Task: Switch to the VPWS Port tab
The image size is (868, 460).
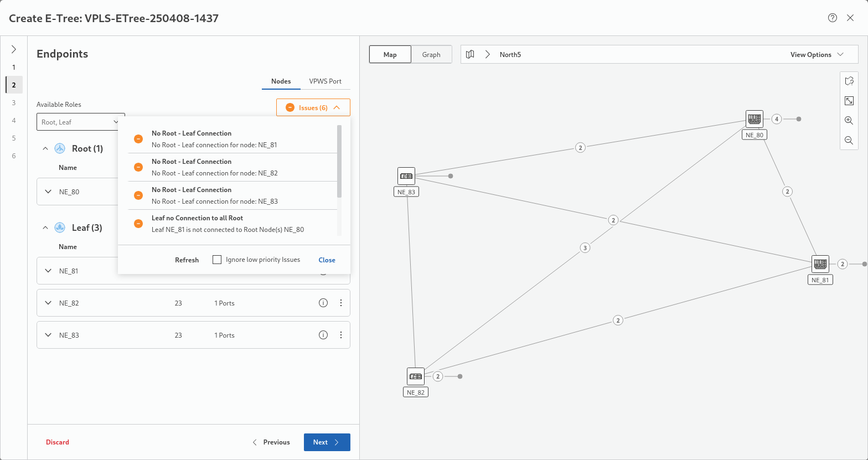Action: coord(325,81)
